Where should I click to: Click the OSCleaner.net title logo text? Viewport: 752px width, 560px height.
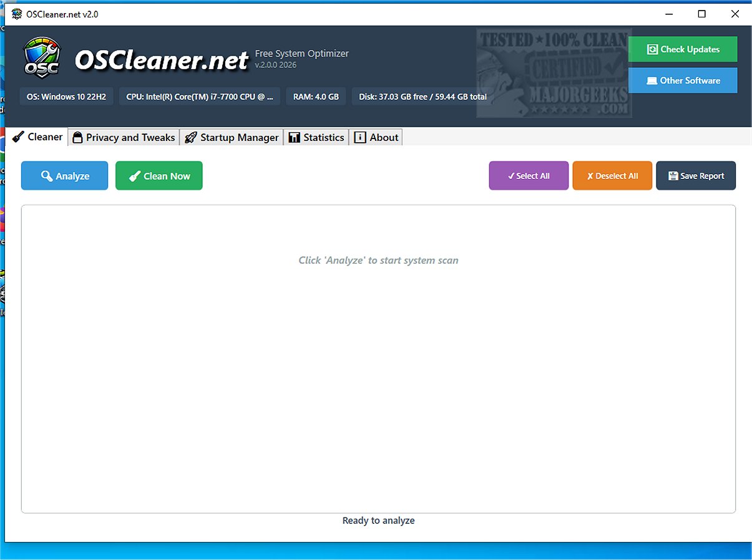pos(162,60)
